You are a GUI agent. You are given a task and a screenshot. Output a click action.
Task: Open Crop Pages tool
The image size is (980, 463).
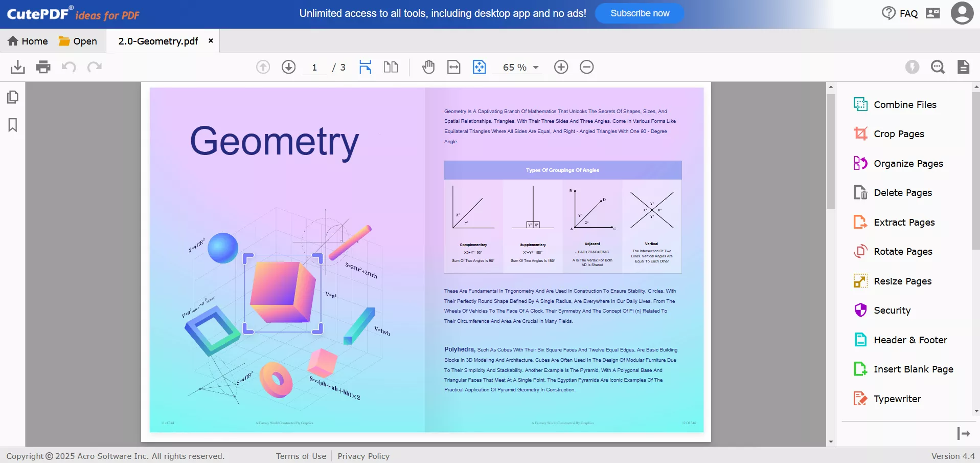[x=898, y=134]
